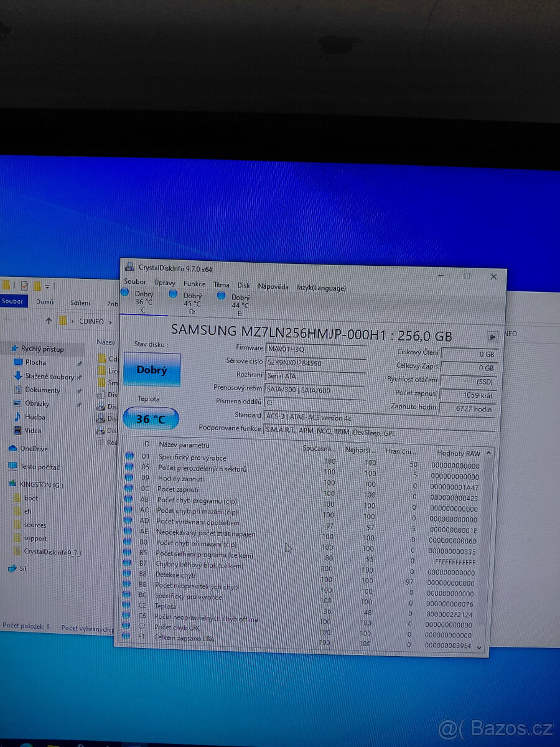Open OneDrive in the navigation pane
Viewport: 560px width, 747px height.
point(33,449)
